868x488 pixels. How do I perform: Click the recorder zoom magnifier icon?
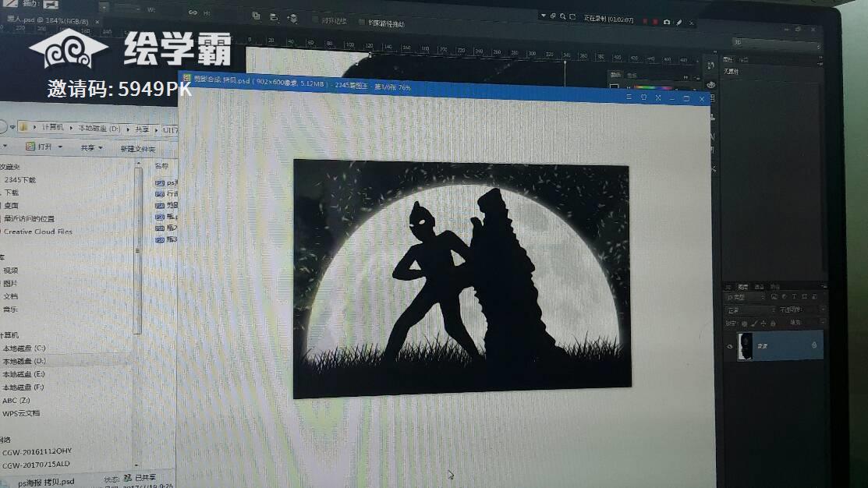tap(562, 16)
